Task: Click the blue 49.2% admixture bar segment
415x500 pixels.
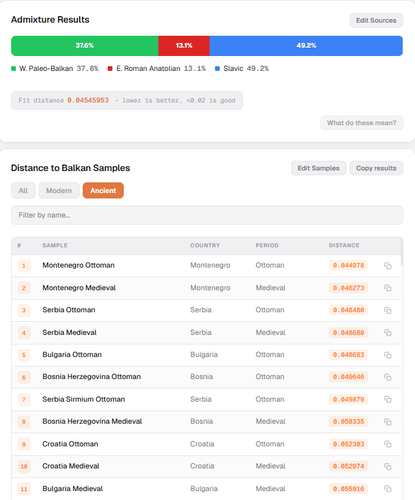Action: click(306, 46)
